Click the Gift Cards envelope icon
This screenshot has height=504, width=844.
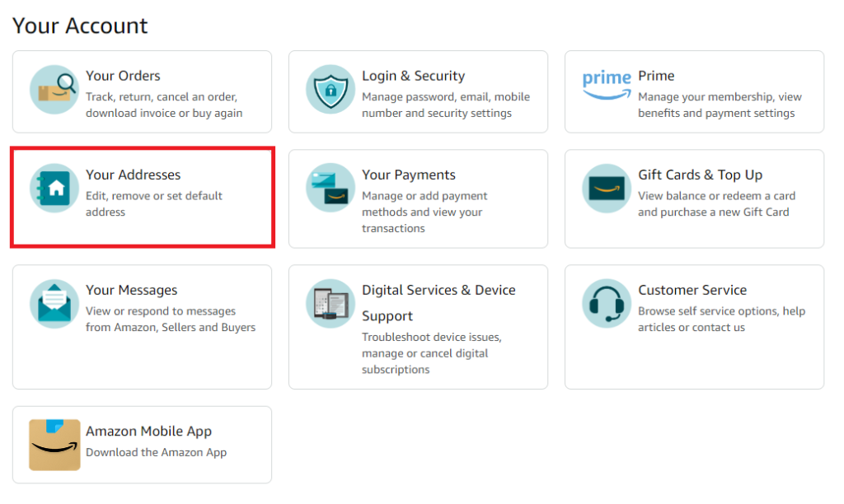[607, 189]
